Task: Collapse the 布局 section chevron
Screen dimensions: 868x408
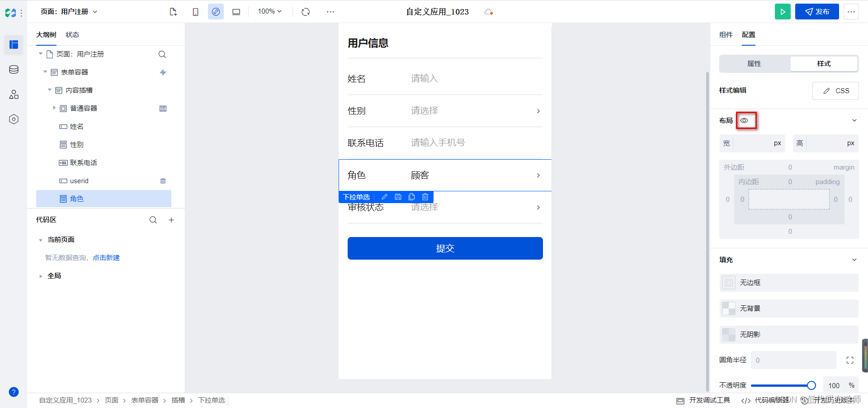Action: [854, 120]
